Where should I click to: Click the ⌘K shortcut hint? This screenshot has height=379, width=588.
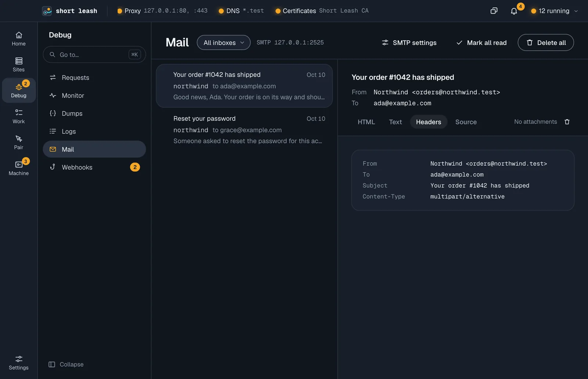click(135, 54)
